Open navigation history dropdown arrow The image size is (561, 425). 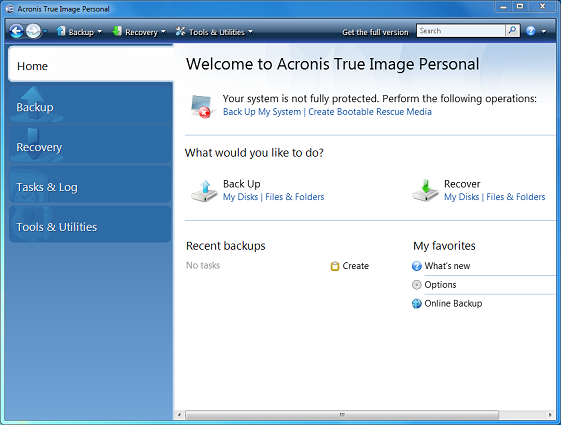(45, 32)
